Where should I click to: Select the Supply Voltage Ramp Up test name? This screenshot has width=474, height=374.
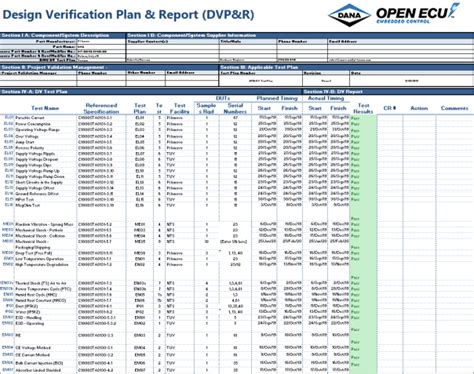pyautogui.click(x=37, y=171)
